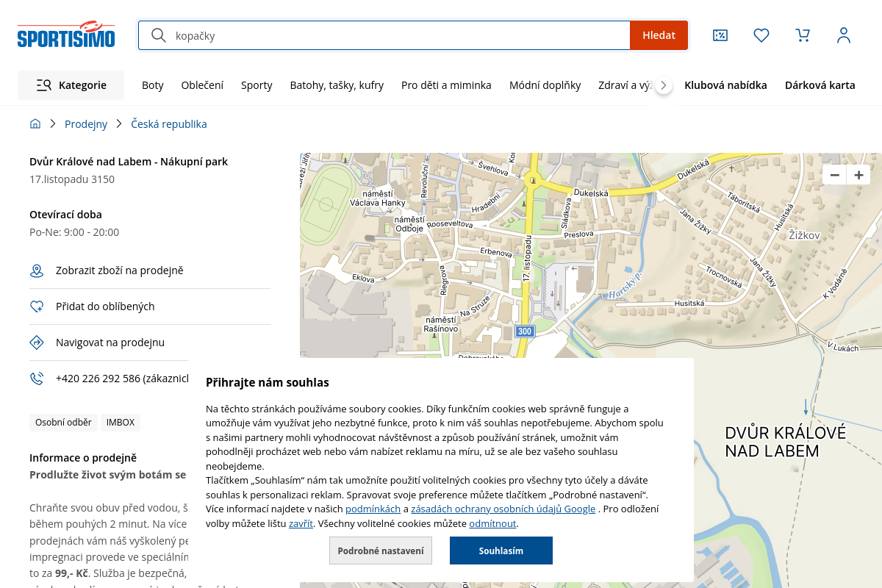Click the home breadcrumb icon
The height and width of the screenshot is (588, 882).
pos(35,124)
